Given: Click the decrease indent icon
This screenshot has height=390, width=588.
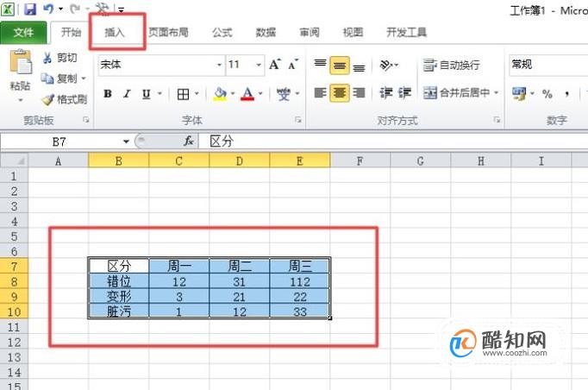Looking at the screenshot, I should click(x=386, y=92).
